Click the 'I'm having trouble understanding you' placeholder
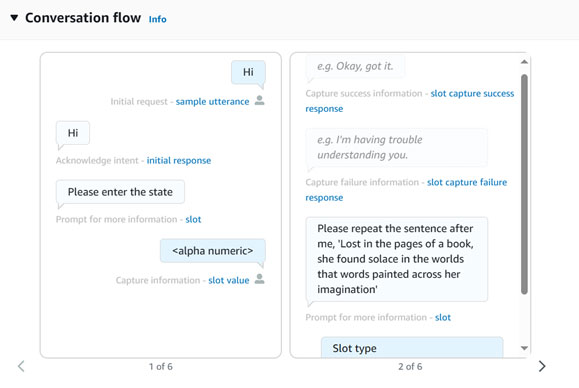The image size is (579, 388). [397, 148]
